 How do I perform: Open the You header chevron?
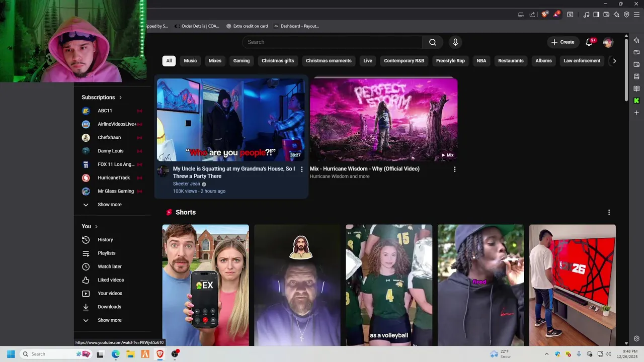point(96,227)
